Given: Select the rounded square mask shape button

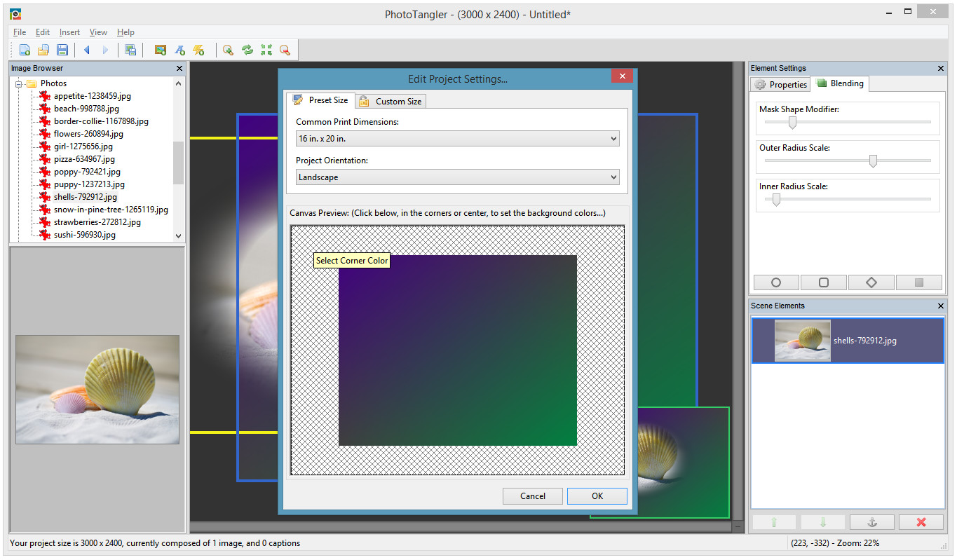Looking at the screenshot, I should [823, 282].
